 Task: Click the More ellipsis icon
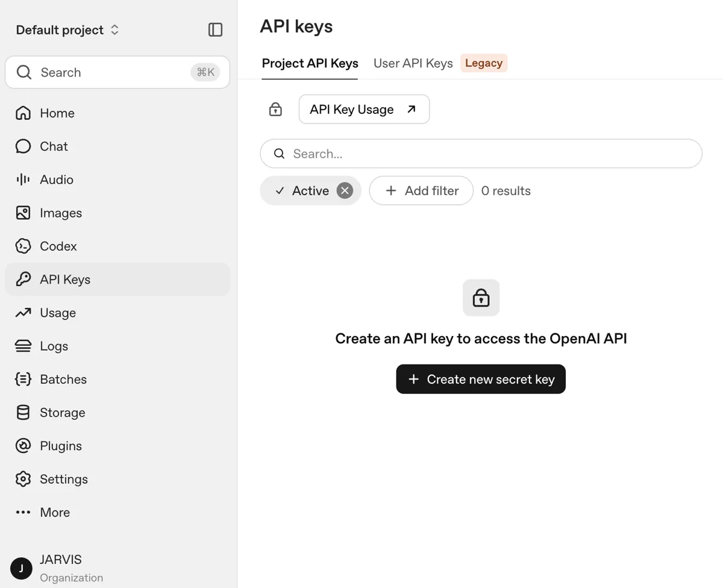(23, 512)
